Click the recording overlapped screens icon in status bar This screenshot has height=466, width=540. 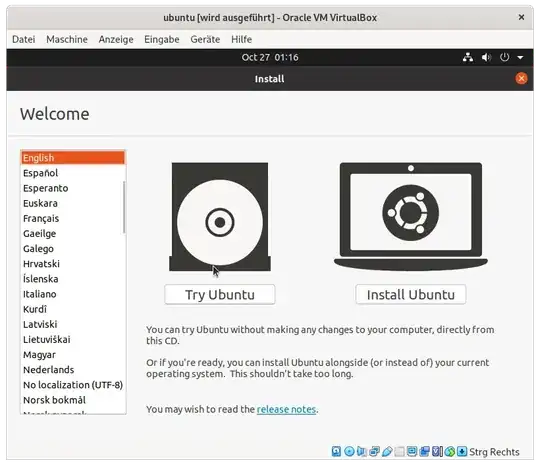coord(424,451)
